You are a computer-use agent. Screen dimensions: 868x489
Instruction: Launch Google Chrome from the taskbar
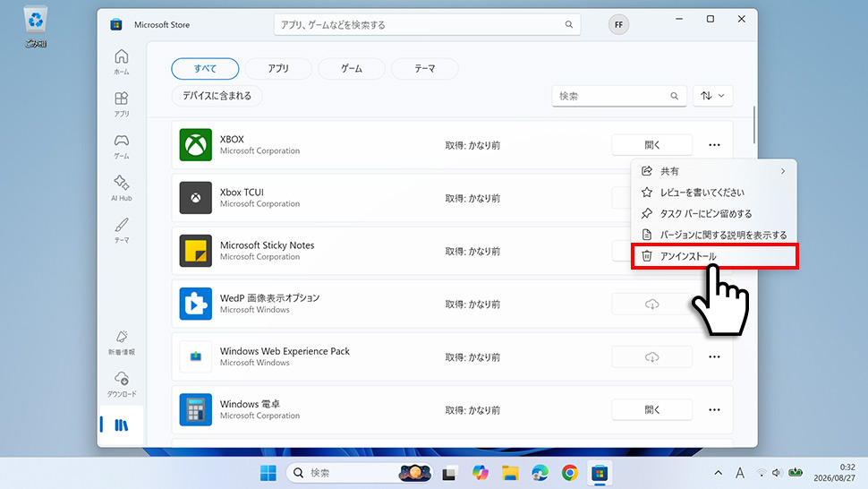[570, 473]
